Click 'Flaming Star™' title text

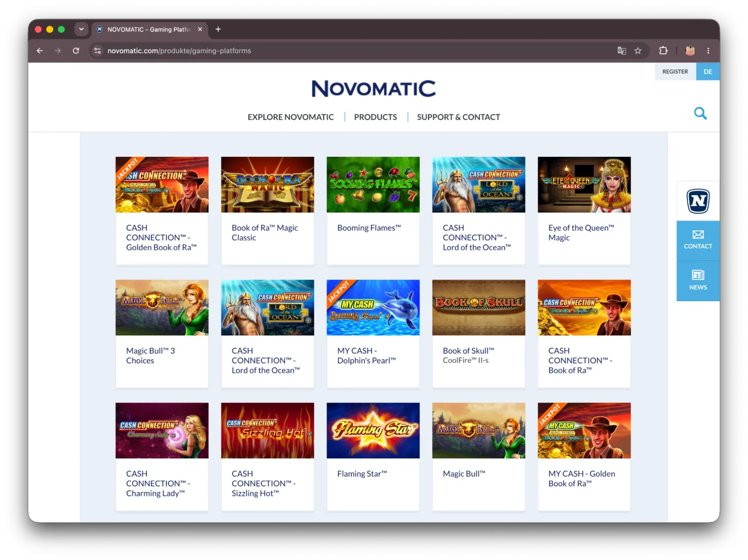click(362, 474)
